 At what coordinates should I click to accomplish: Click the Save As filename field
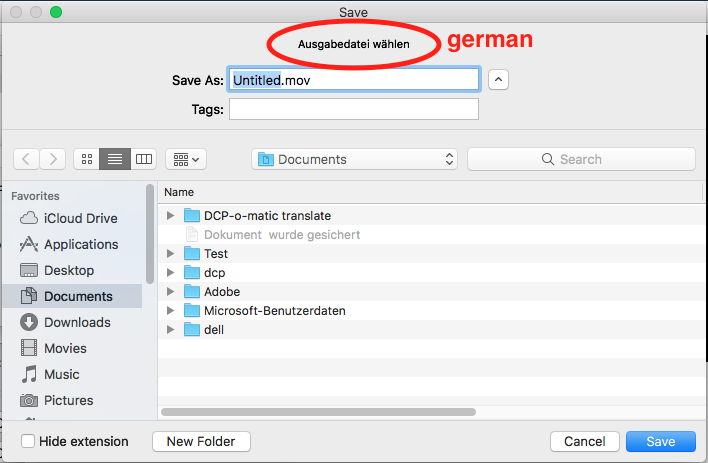(x=354, y=80)
